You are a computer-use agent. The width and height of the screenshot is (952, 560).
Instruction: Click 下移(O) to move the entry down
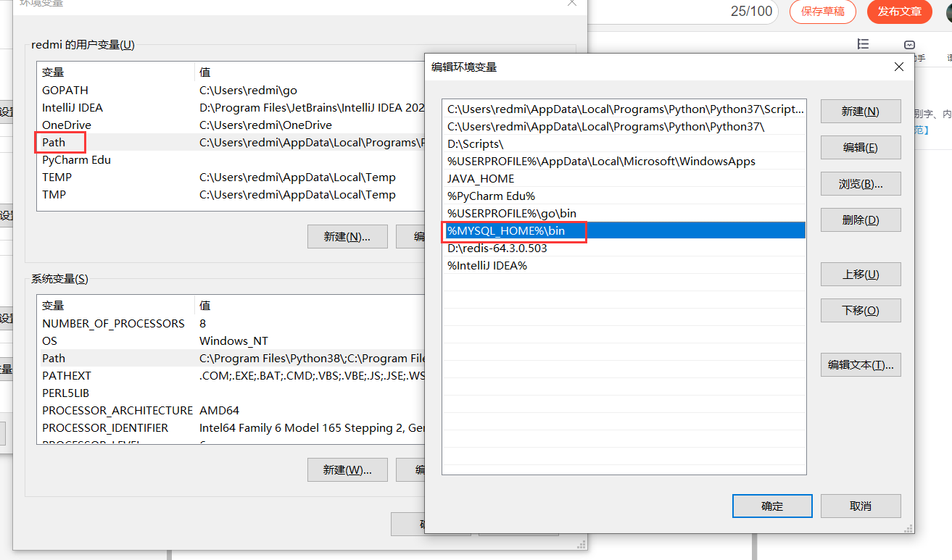(x=861, y=311)
